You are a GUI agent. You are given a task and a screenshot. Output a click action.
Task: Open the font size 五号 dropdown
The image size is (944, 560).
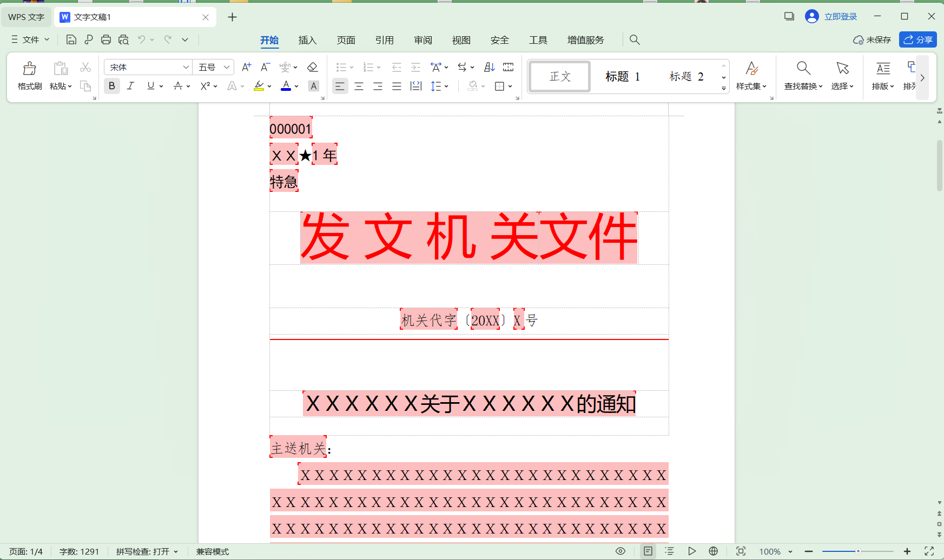[x=227, y=67]
